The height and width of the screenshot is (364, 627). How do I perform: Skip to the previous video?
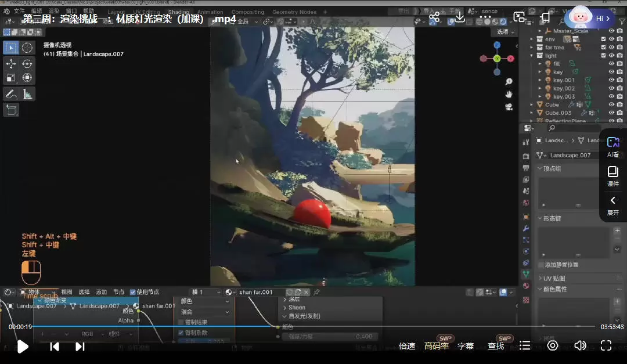pyautogui.click(x=55, y=347)
